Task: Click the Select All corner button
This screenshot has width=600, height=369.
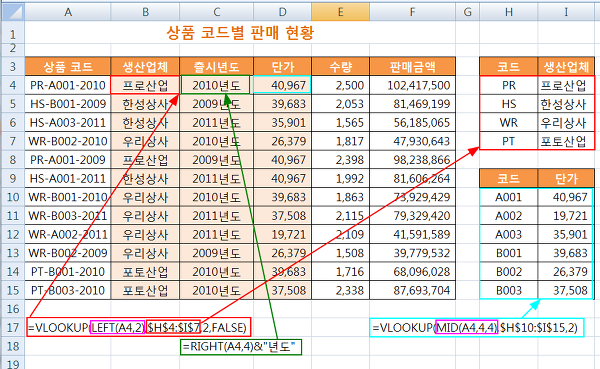Action: pos(13,12)
